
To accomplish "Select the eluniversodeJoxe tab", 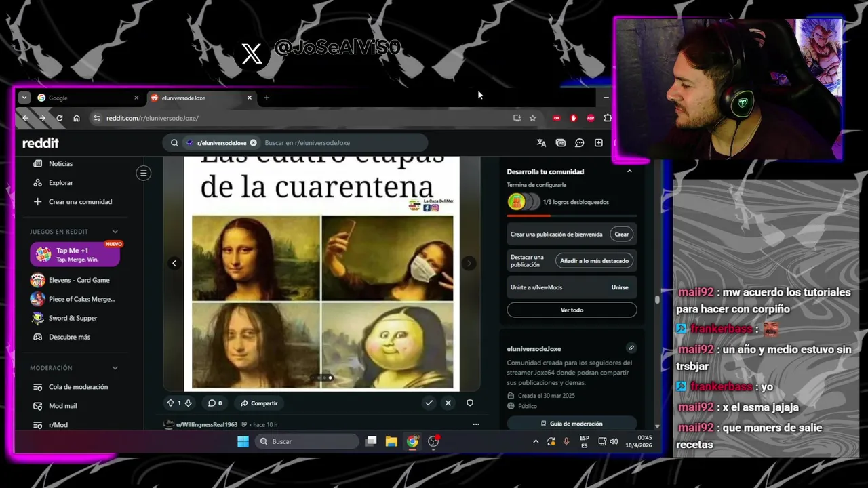I will click(x=200, y=98).
